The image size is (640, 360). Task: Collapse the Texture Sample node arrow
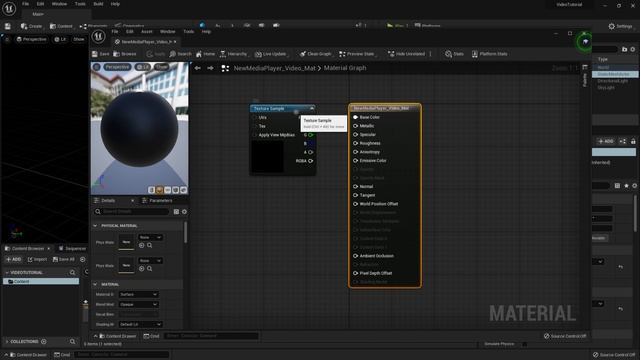(x=312, y=108)
